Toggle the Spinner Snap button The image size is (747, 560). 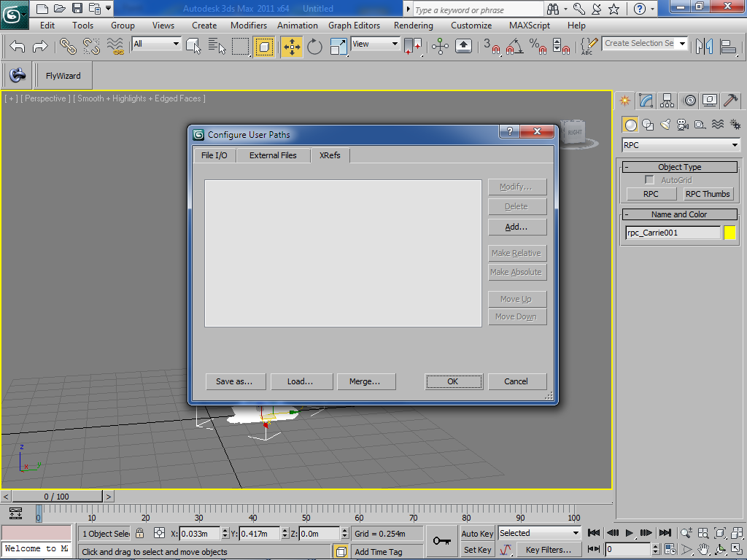click(x=561, y=46)
